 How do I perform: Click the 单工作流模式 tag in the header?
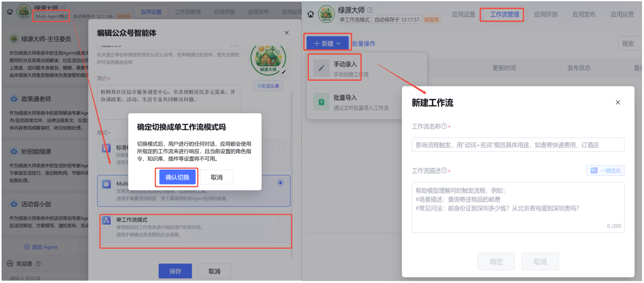click(355, 20)
